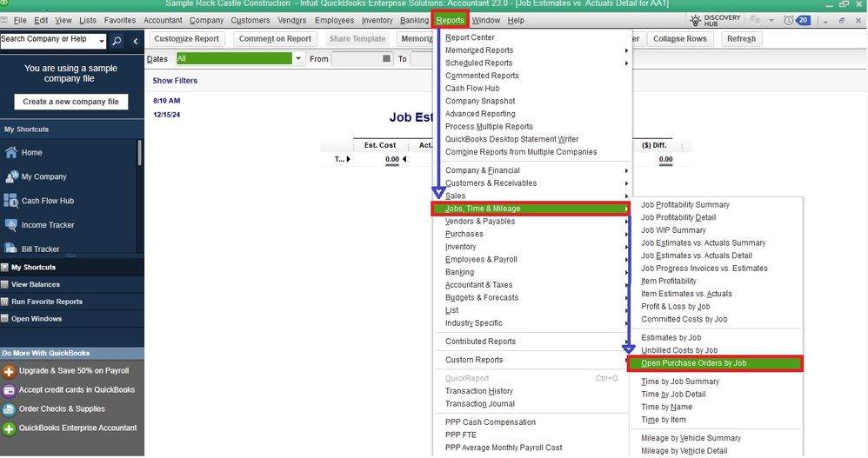The height and width of the screenshot is (458, 868).
Task: Click Share Template button
Action: [357, 39]
